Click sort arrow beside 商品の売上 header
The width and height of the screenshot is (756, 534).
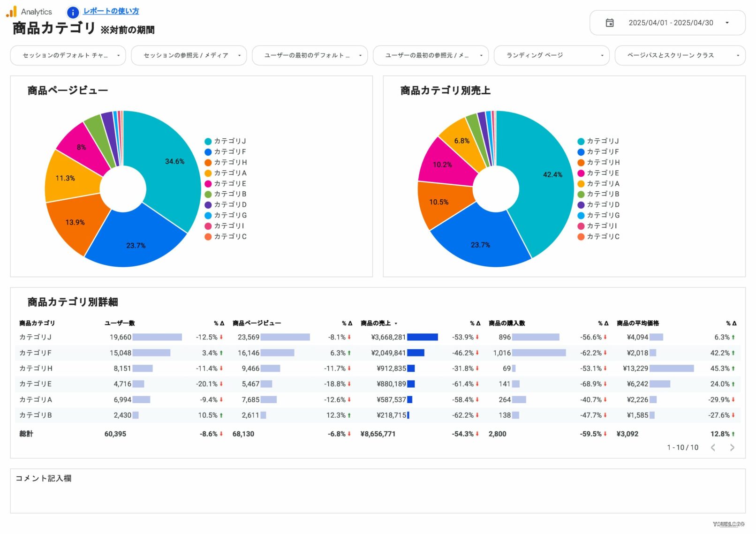pos(396,323)
